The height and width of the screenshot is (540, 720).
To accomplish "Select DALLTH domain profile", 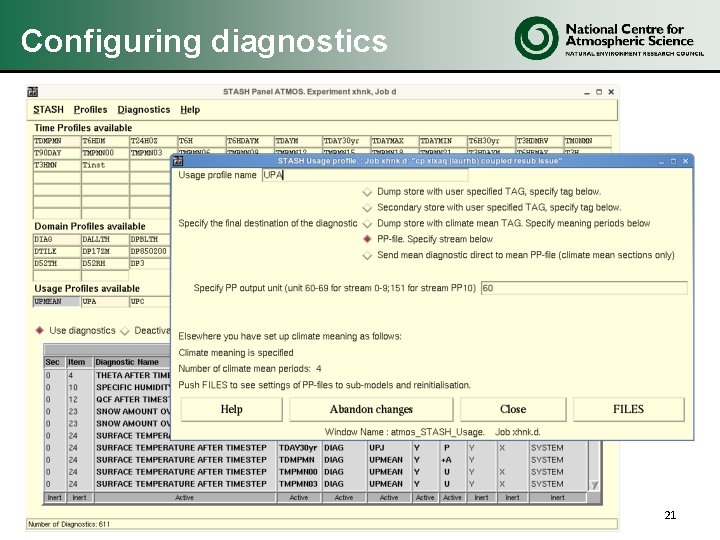I will pyautogui.click(x=105, y=239).
